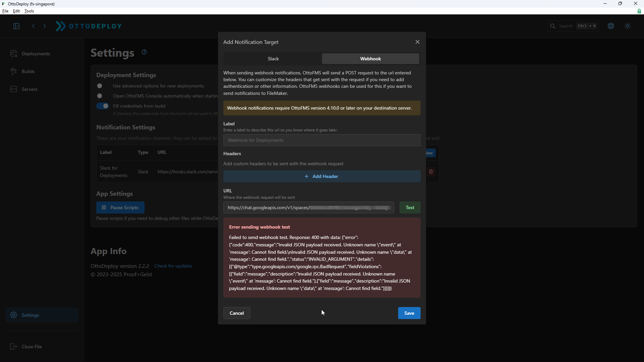The image size is (644, 362).
Task: Click the Pause Scripts button
Action: 120,207
